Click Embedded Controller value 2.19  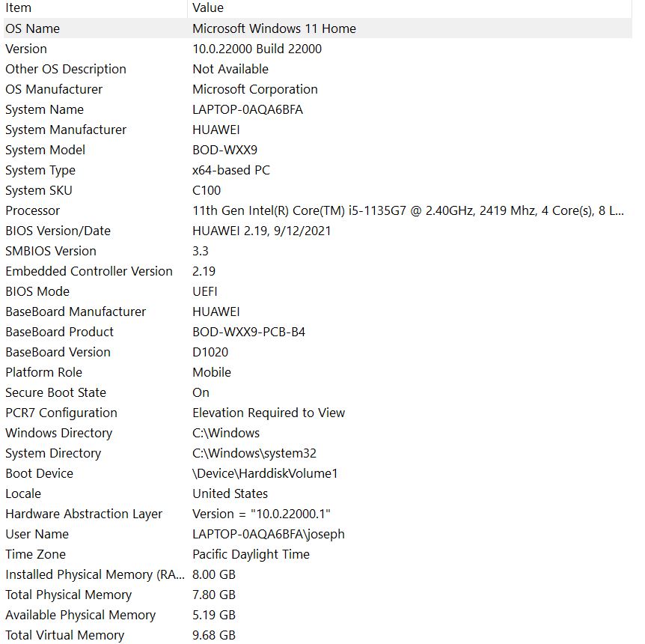[204, 271]
